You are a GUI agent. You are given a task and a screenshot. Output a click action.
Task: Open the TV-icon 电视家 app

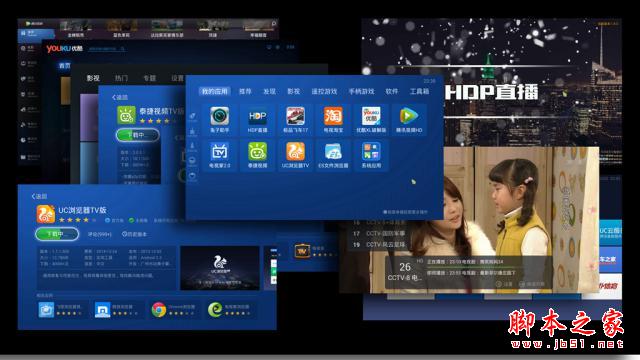(x=220, y=155)
